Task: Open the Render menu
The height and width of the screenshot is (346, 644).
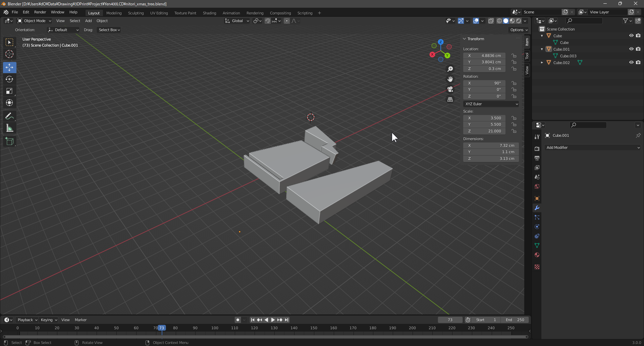Action: [40, 12]
